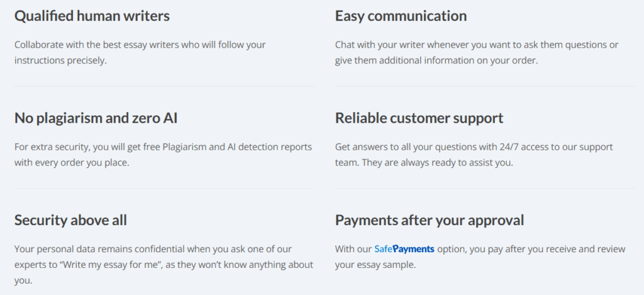Click the divider below the customer support description
The height and width of the screenshot is (295, 644).
pos(484,188)
